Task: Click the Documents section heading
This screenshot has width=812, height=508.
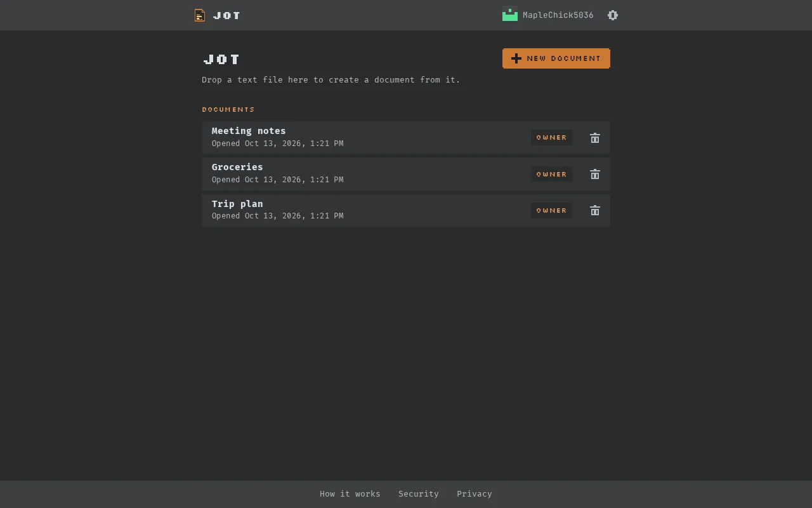Action: [228, 109]
